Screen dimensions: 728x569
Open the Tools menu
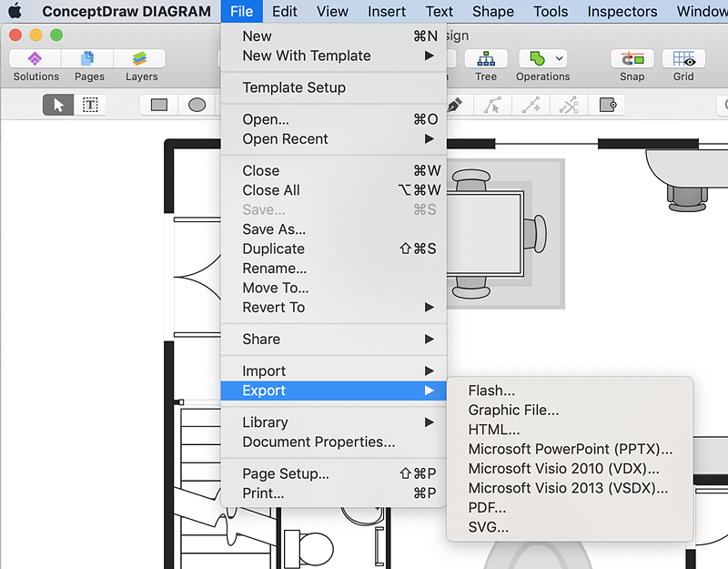click(x=551, y=11)
